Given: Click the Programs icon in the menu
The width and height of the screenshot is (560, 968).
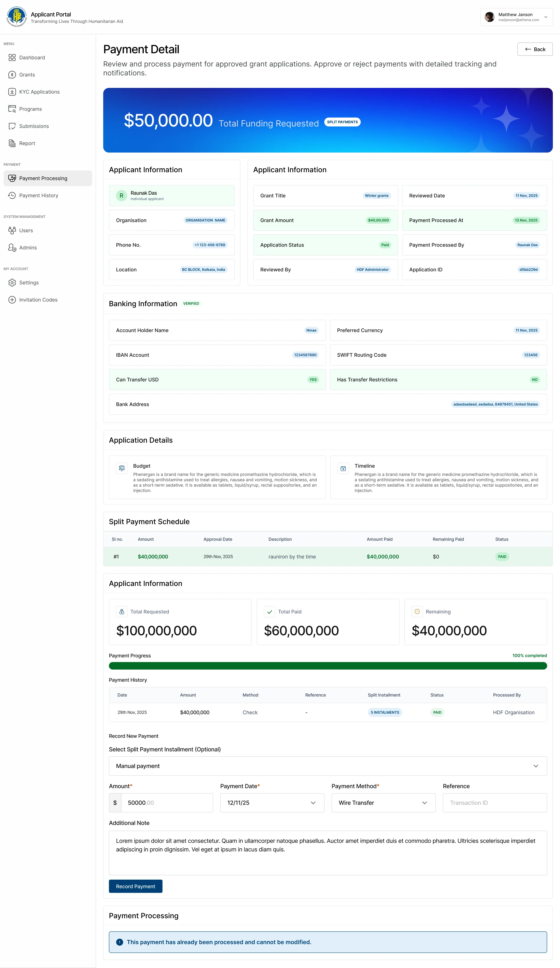Looking at the screenshot, I should (x=12, y=109).
